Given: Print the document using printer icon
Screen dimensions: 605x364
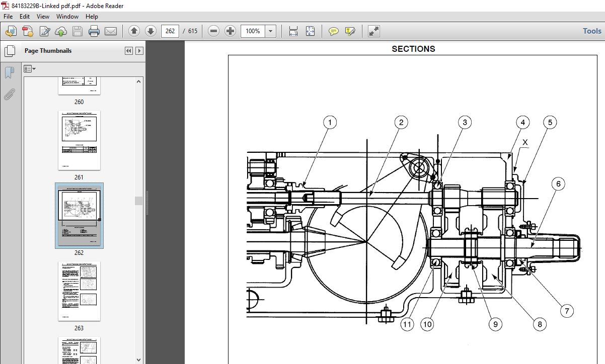Looking at the screenshot, I should pos(94,31).
